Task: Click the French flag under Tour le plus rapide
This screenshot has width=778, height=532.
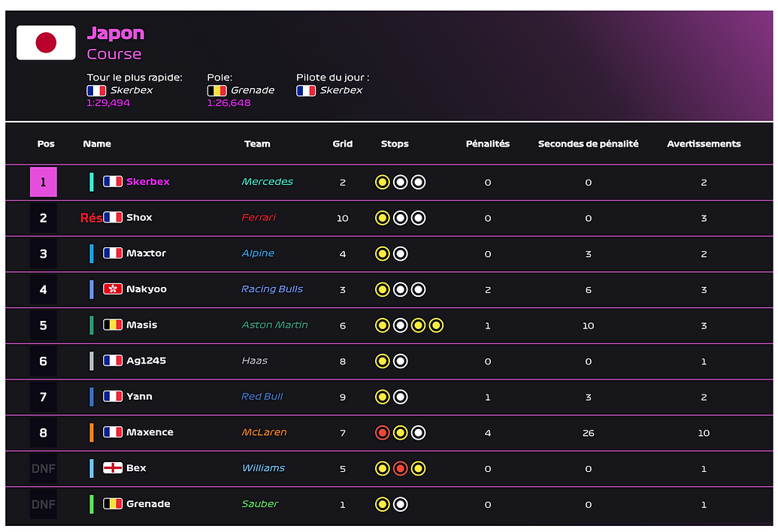Action: tap(96, 91)
